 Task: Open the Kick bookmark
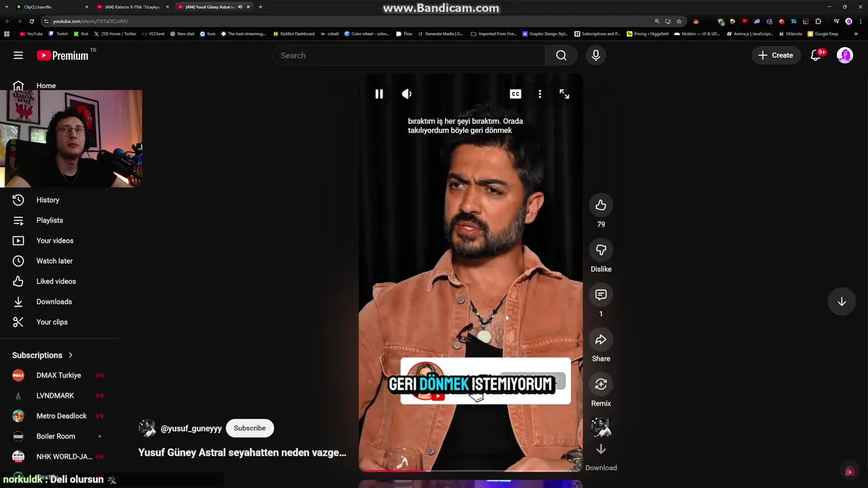81,34
